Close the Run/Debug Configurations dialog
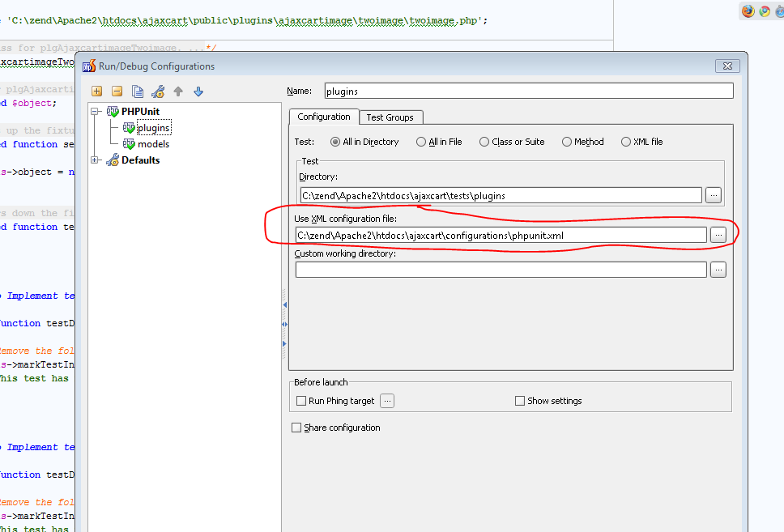784x532 pixels. [727, 66]
